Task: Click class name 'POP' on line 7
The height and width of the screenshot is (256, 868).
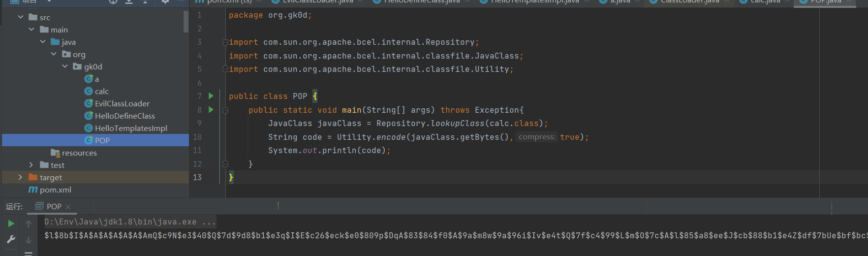Action: pyautogui.click(x=300, y=96)
